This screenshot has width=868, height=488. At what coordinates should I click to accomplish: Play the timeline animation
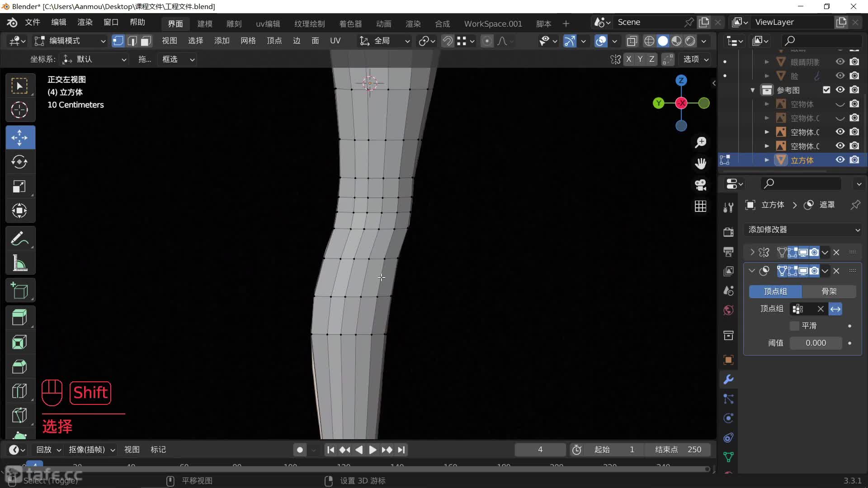point(373,450)
